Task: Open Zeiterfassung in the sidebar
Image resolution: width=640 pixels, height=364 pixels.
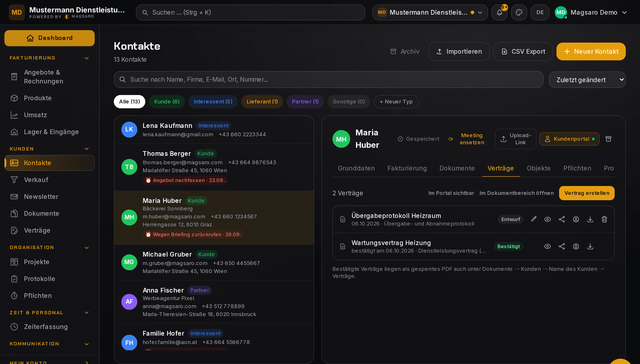Action: [50, 327]
